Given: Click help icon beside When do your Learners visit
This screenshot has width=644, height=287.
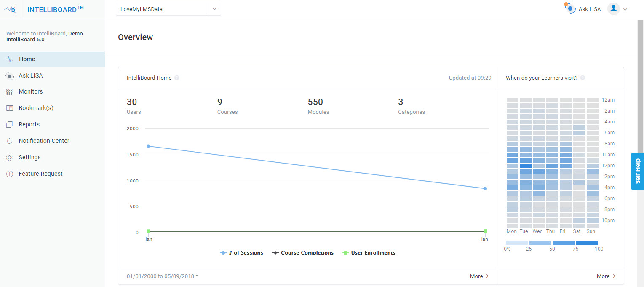Looking at the screenshot, I should tap(583, 78).
